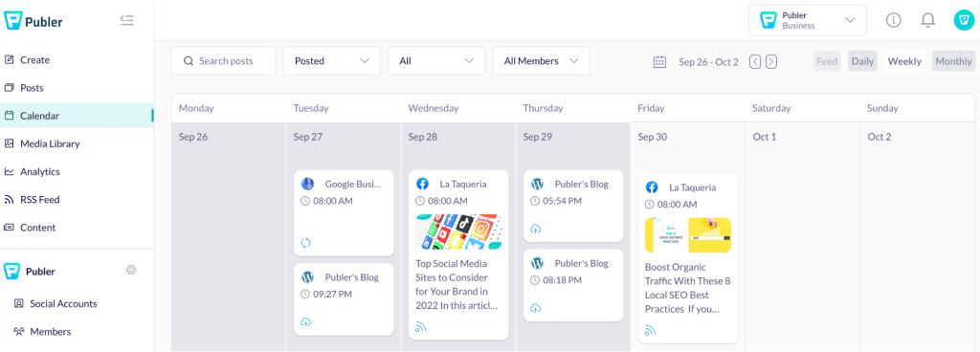The width and height of the screenshot is (980, 352).
Task: Click the Publer logo in the sidebar header
Action: (x=33, y=21)
